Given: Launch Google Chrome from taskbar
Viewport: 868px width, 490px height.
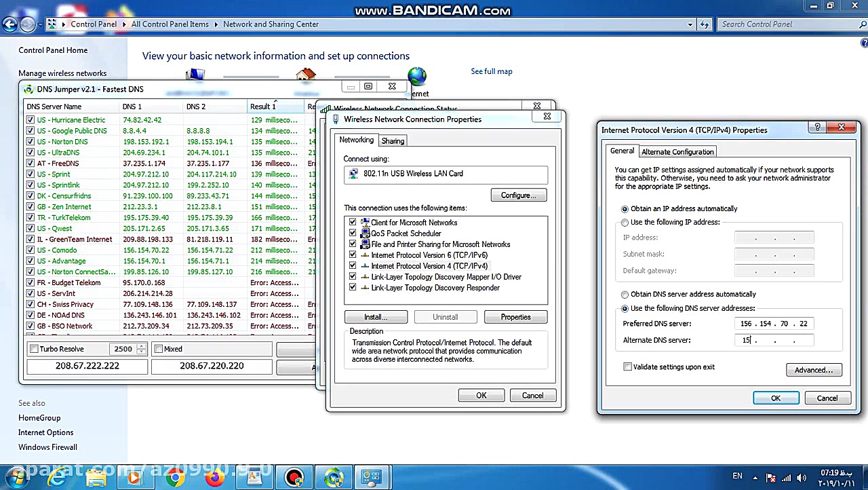Looking at the screenshot, I should [x=175, y=478].
